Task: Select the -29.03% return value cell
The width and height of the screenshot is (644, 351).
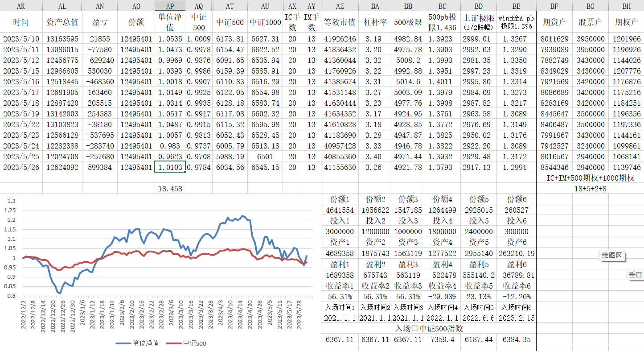Action: (442, 297)
